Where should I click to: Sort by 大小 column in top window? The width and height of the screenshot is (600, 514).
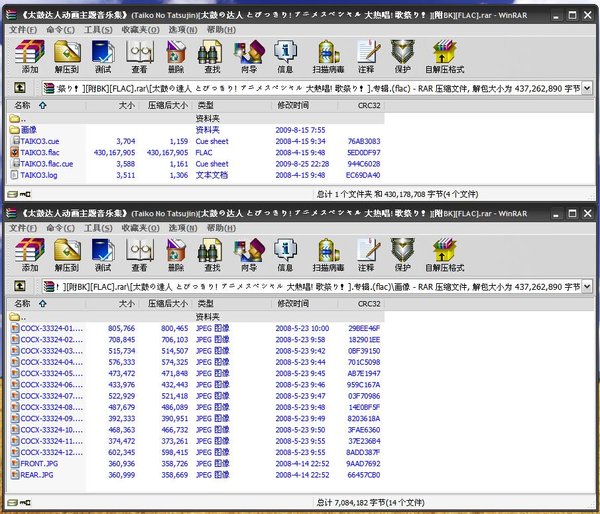point(112,105)
